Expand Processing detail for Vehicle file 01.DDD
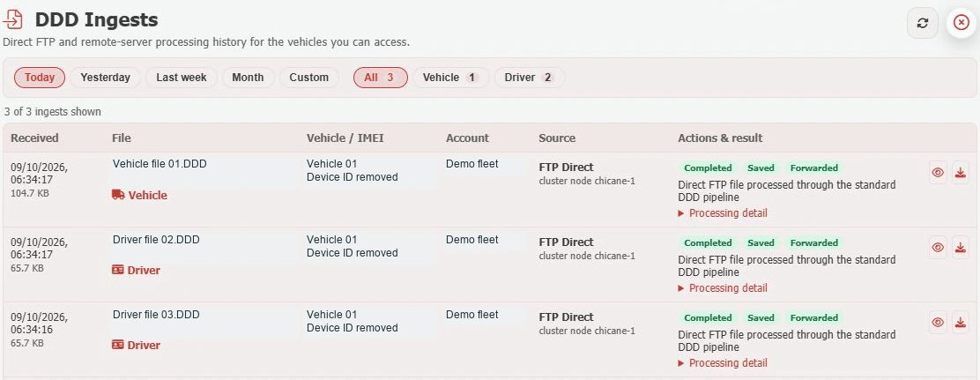 (723, 213)
